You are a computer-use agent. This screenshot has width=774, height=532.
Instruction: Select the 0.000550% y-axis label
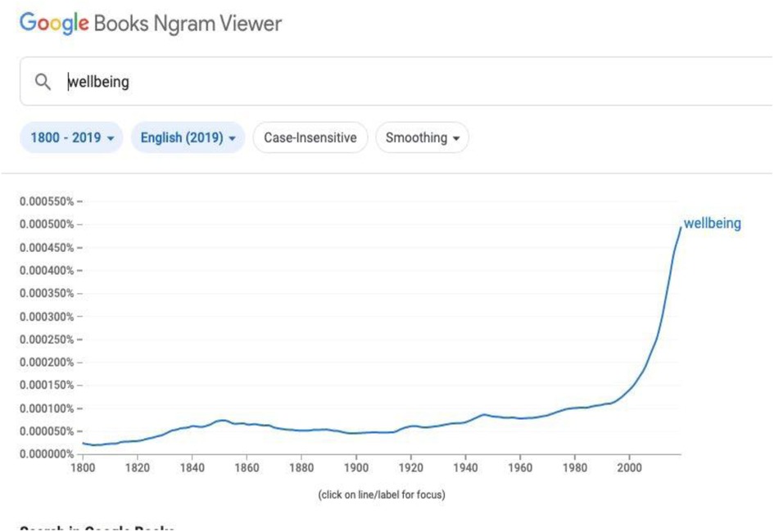point(47,201)
